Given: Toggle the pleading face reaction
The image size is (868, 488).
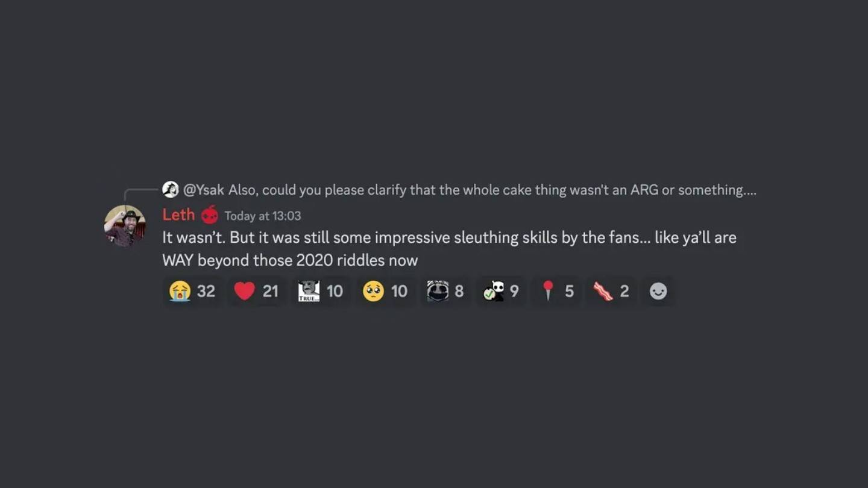Looking at the screenshot, I should click(373, 291).
